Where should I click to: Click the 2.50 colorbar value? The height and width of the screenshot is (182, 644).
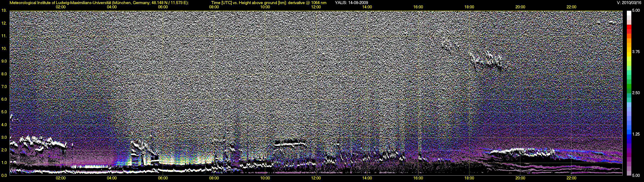pyautogui.click(x=636, y=93)
